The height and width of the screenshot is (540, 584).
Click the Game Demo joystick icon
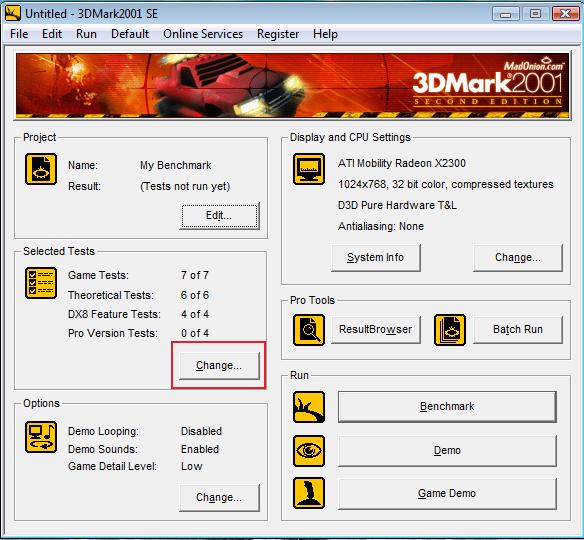click(x=309, y=493)
